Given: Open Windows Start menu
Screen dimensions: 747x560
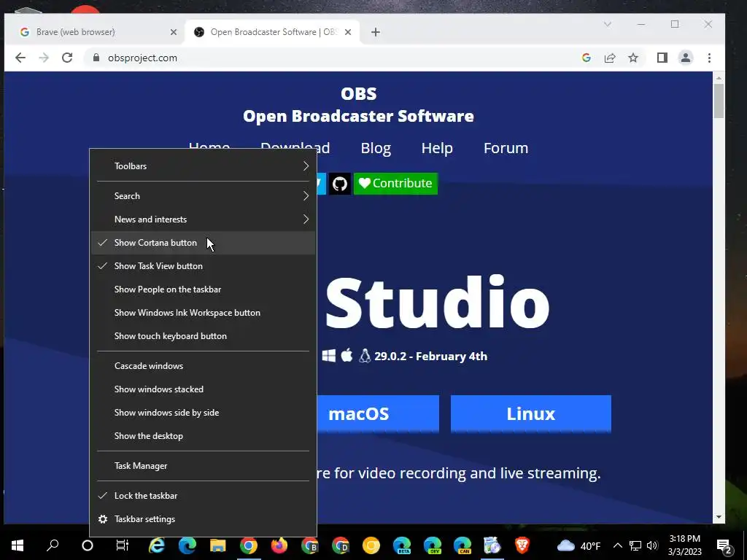Looking at the screenshot, I should tap(18, 545).
